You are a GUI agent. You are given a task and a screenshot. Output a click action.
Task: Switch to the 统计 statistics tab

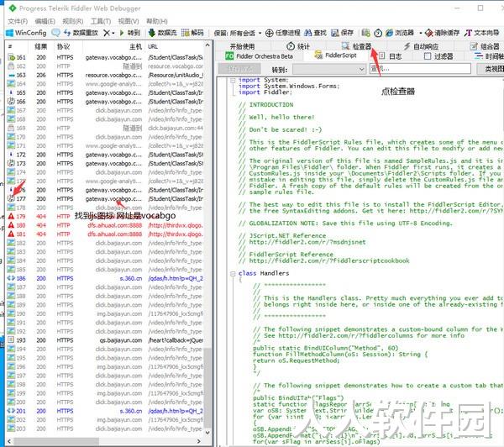tap(298, 46)
